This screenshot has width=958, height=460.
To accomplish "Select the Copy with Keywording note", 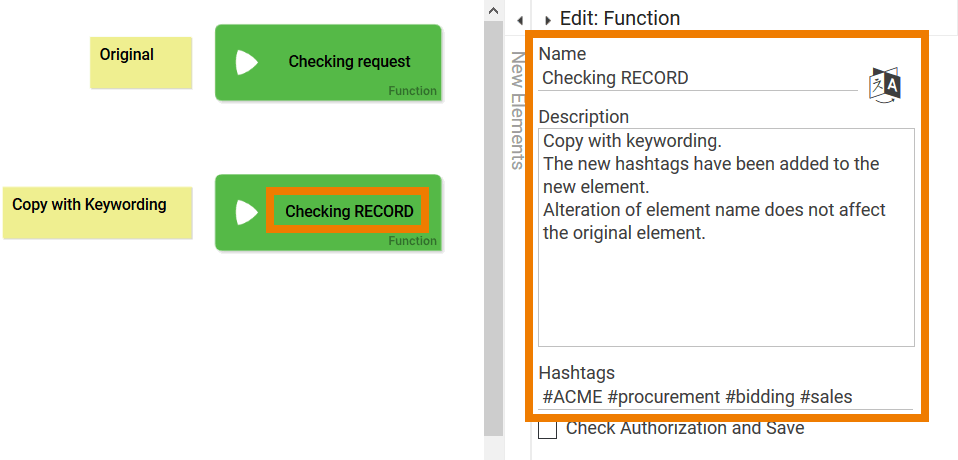I will click(96, 212).
